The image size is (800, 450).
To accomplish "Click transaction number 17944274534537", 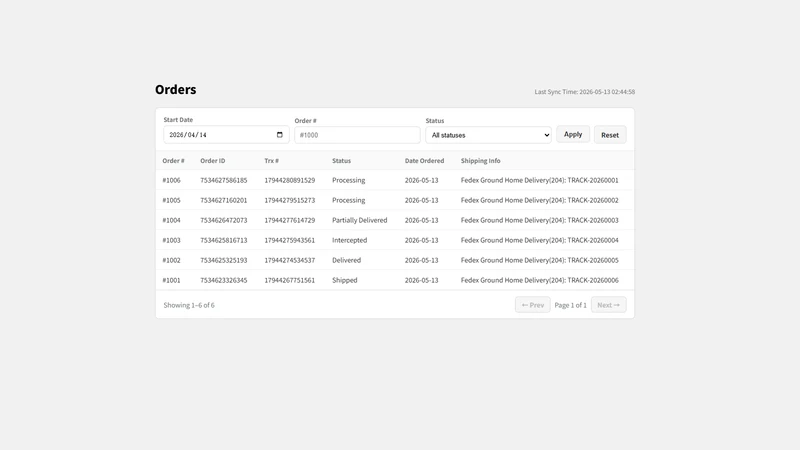I will (290, 260).
